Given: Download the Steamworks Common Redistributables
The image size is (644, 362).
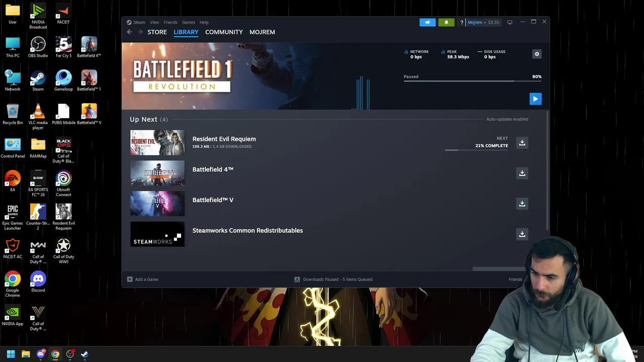Looking at the screenshot, I should point(522,234).
